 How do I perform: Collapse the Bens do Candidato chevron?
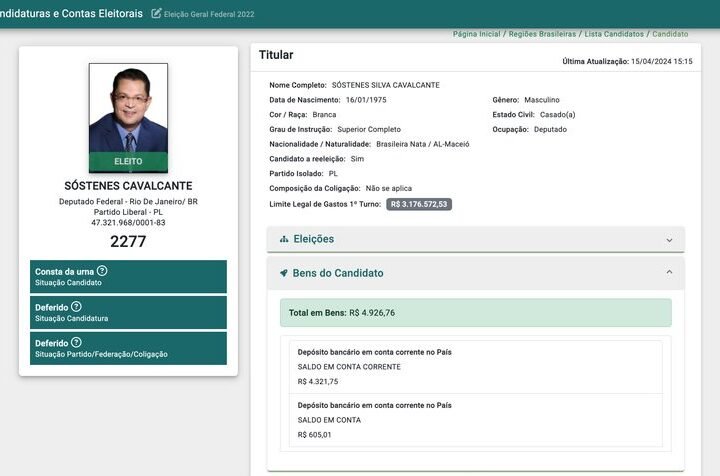(669, 272)
